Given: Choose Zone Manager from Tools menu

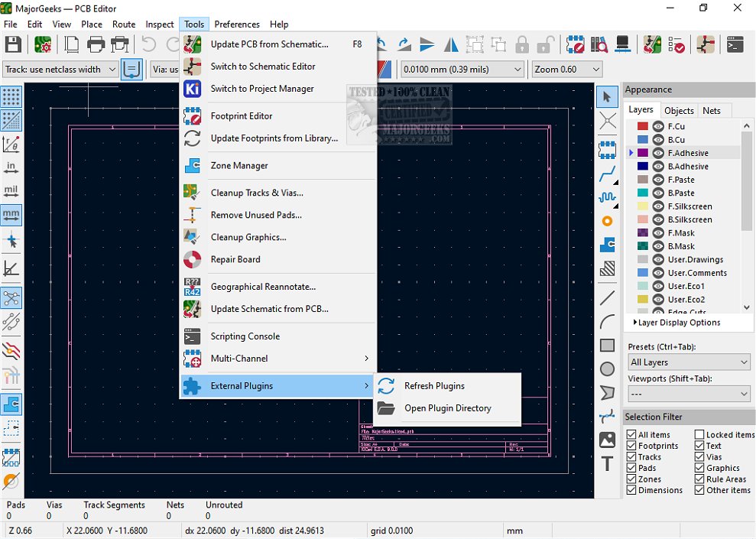Looking at the screenshot, I should pos(277,165).
